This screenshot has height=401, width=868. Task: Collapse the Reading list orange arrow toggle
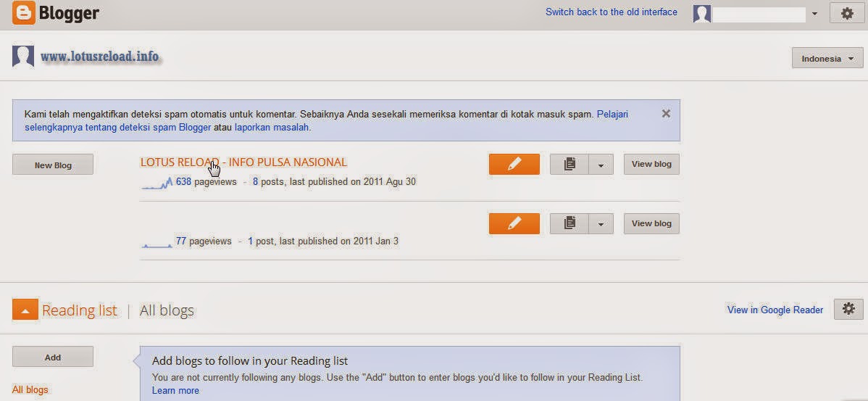tap(25, 310)
